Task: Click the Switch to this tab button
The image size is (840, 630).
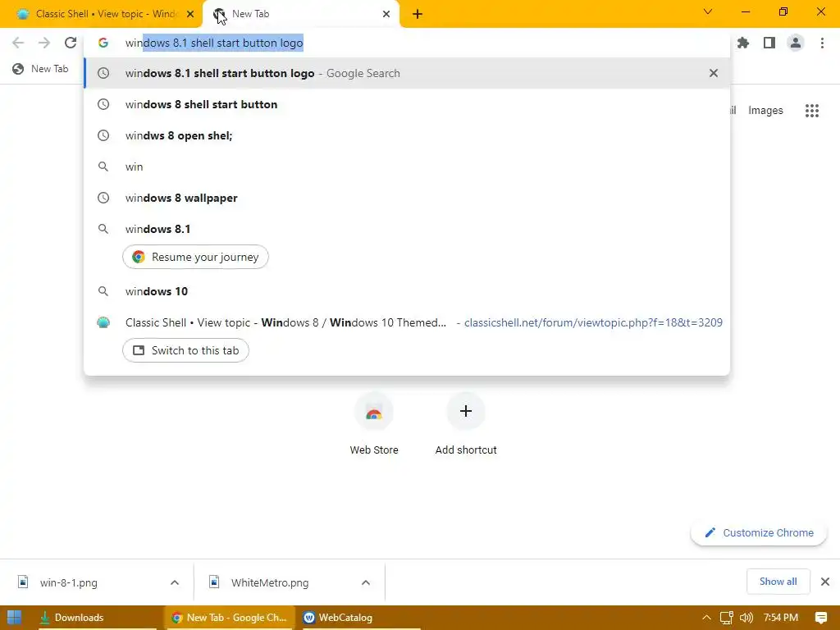Action: coord(185,350)
